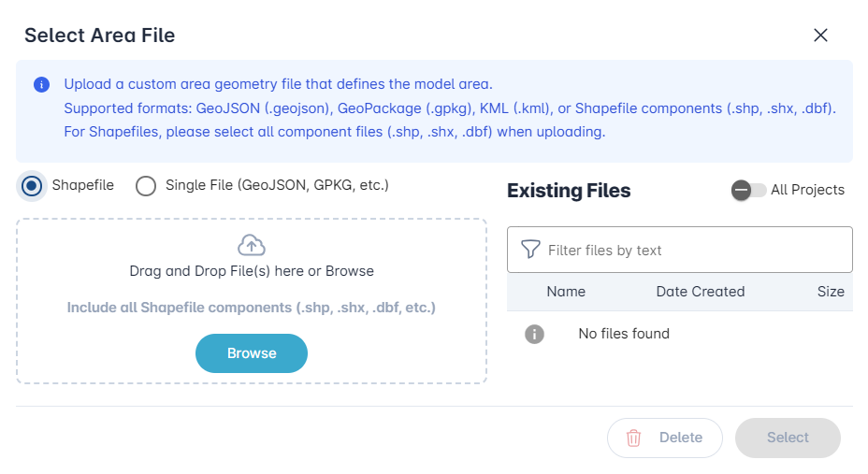Toggle the All Projects switch

point(748,191)
